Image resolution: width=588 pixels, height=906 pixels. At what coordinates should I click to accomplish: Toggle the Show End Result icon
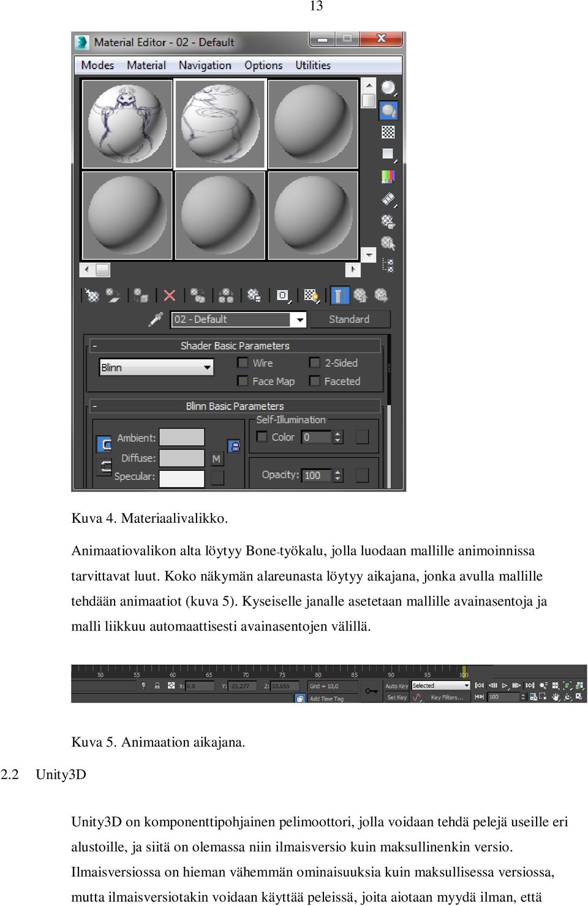click(339, 295)
